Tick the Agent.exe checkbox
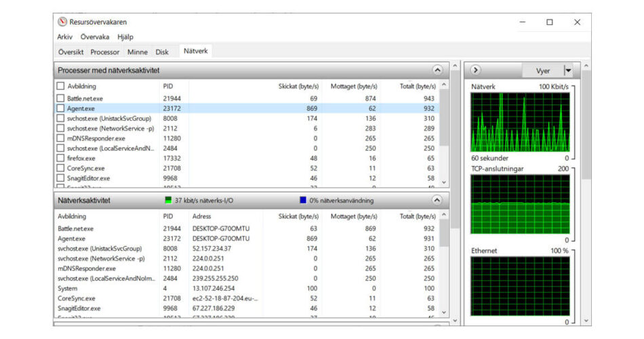 tap(61, 108)
